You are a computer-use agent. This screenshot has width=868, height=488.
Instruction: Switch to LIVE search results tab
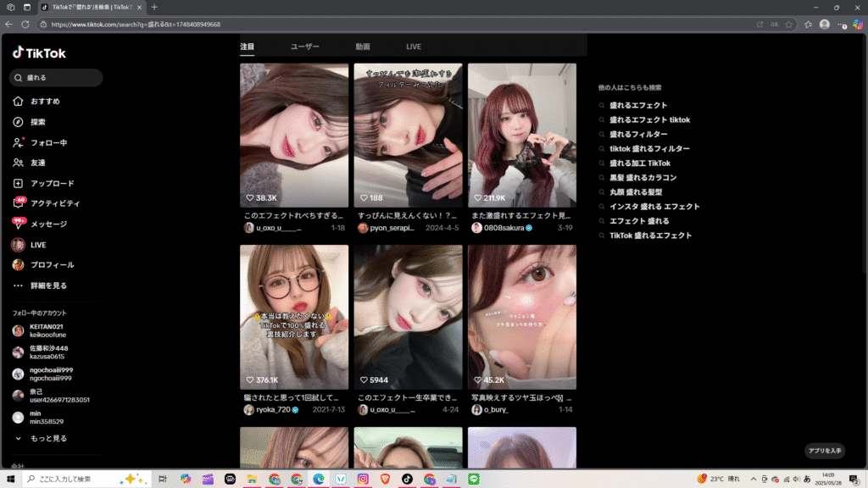point(414,47)
